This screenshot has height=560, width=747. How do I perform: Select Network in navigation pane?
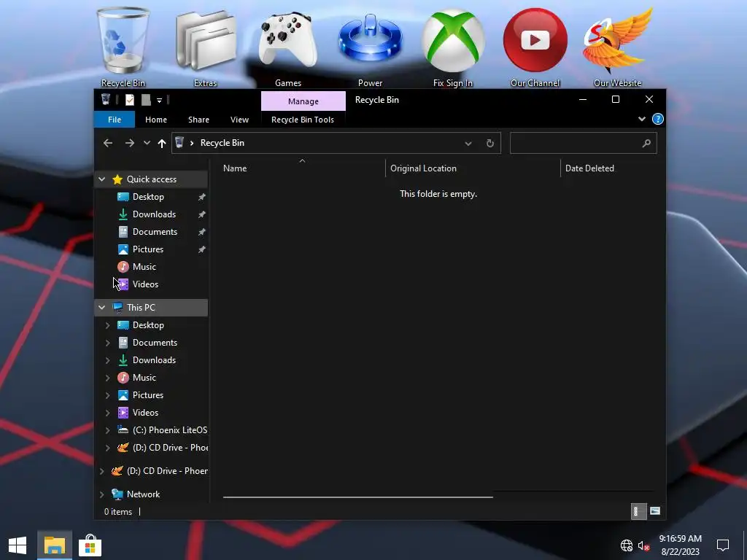tap(143, 494)
